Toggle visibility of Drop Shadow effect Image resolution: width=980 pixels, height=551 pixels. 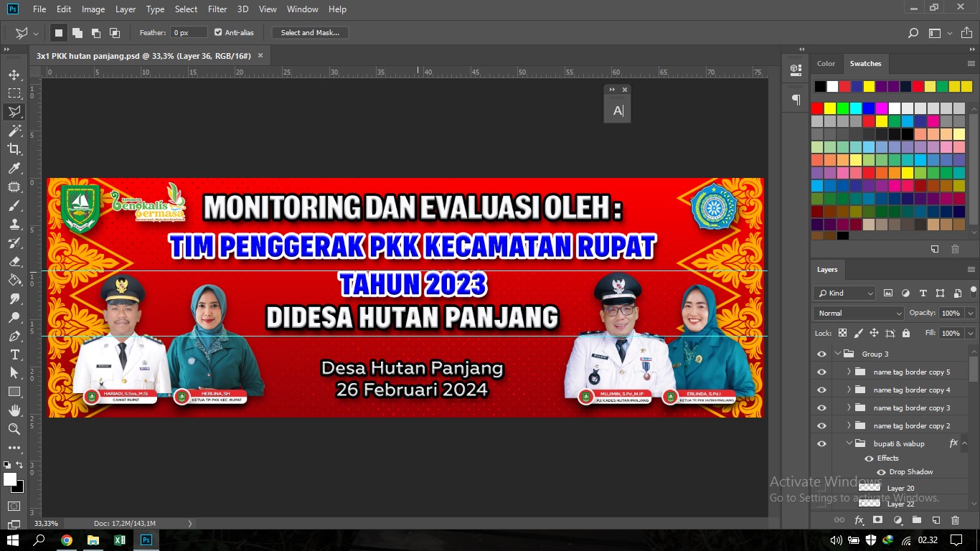tap(881, 472)
